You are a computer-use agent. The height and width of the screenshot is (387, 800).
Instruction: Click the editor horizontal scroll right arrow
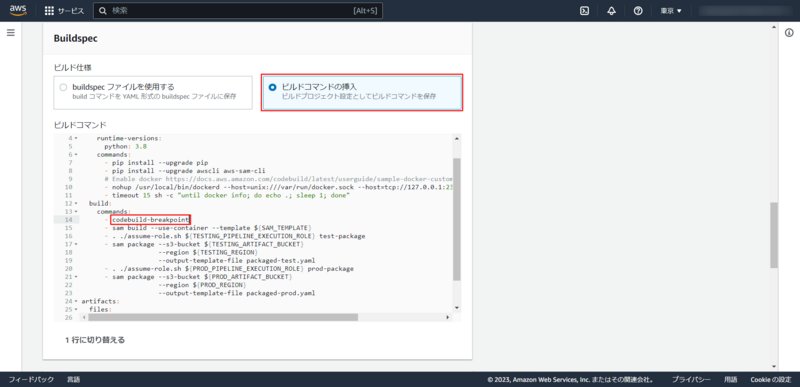coord(448,317)
